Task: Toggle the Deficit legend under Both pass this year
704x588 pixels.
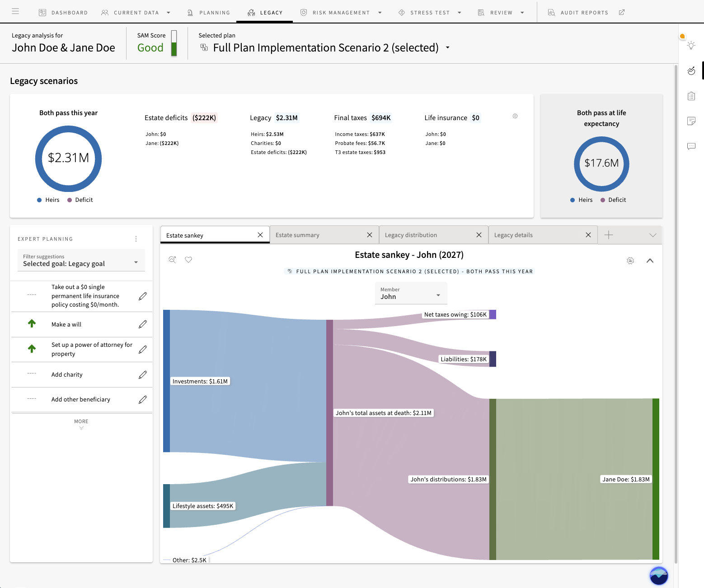Action: point(80,200)
